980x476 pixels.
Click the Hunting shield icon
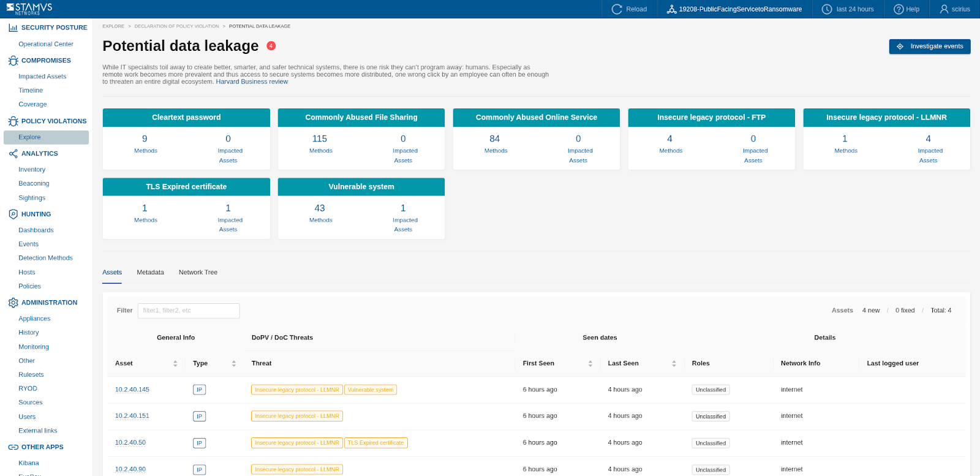(x=13, y=214)
